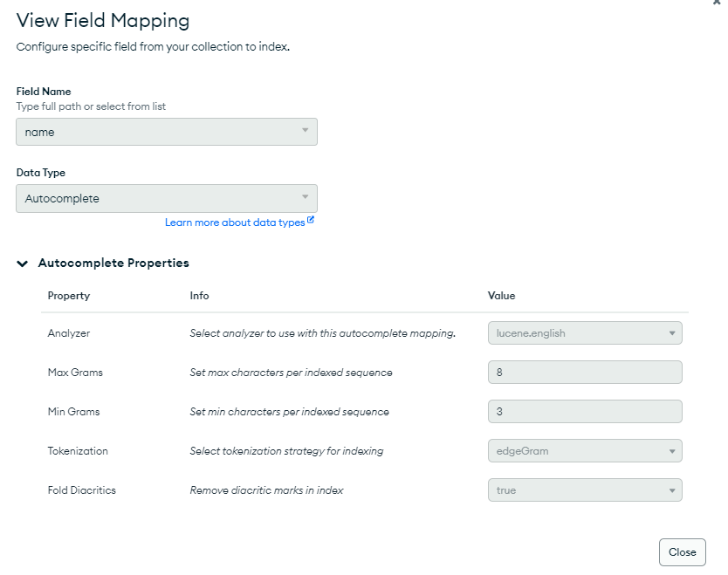The image size is (728, 575).
Task: Click the View Field Mapping heading
Action: (103, 20)
